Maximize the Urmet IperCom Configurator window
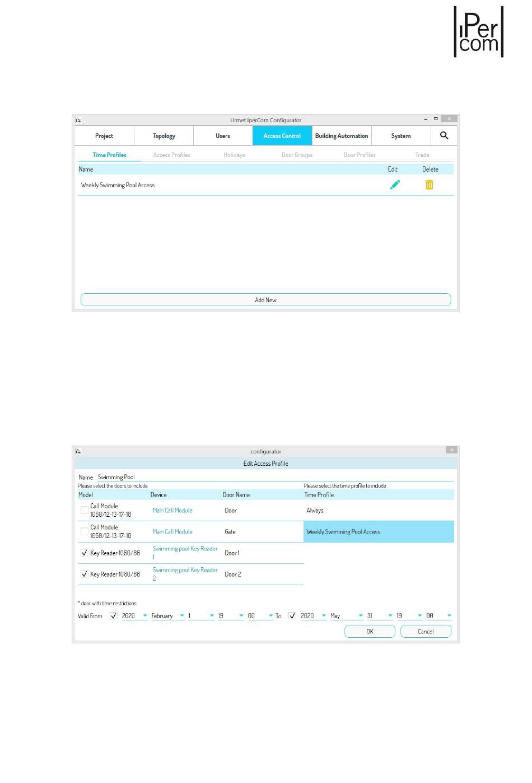The width and height of the screenshot is (532, 783). [436, 119]
